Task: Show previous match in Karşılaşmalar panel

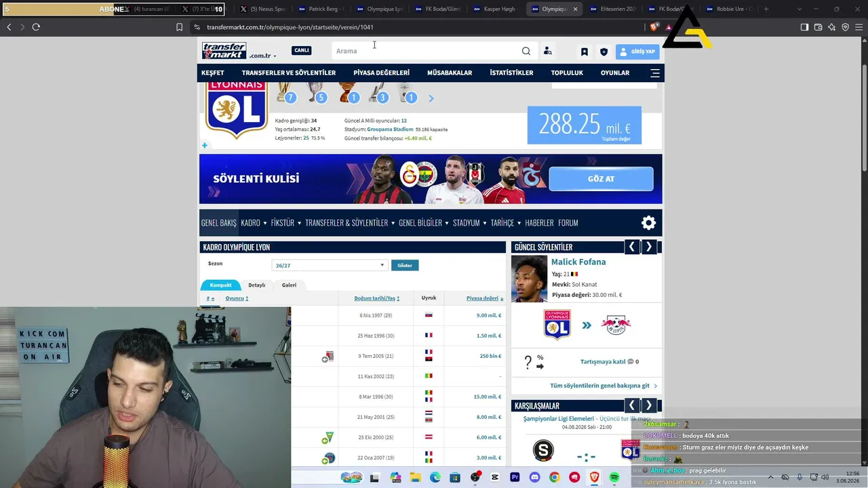Action: pos(632,405)
